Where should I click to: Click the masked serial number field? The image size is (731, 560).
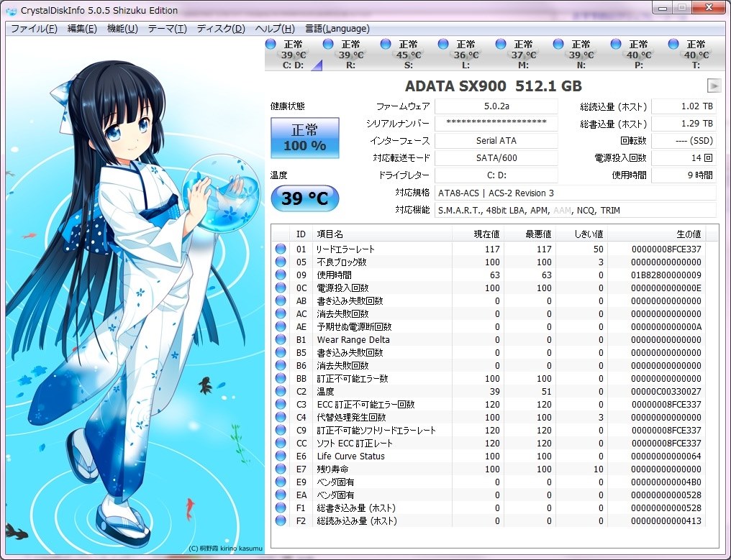pos(496,124)
